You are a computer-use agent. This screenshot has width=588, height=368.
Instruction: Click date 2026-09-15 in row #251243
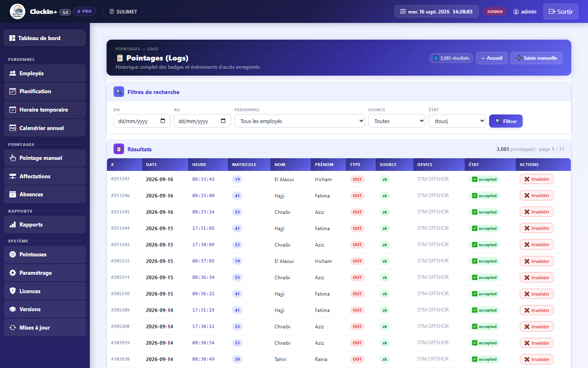pyautogui.click(x=159, y=245)
